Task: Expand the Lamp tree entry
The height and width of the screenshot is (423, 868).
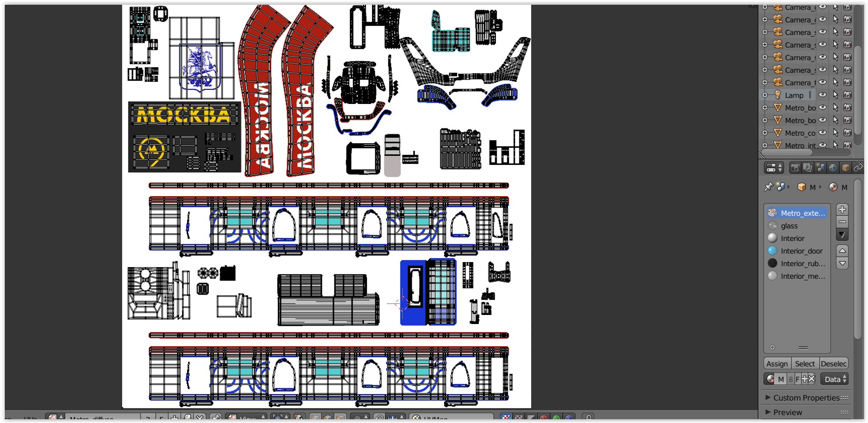Action: click(x=765, y=95)
